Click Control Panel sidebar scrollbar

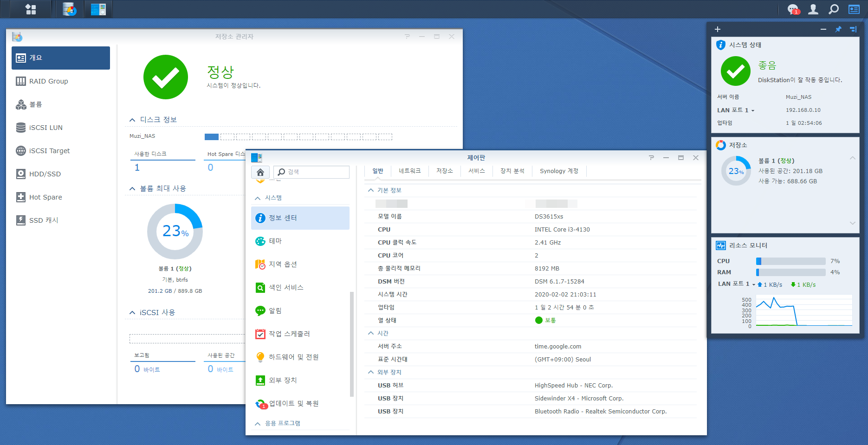click(x=352, y=344)
